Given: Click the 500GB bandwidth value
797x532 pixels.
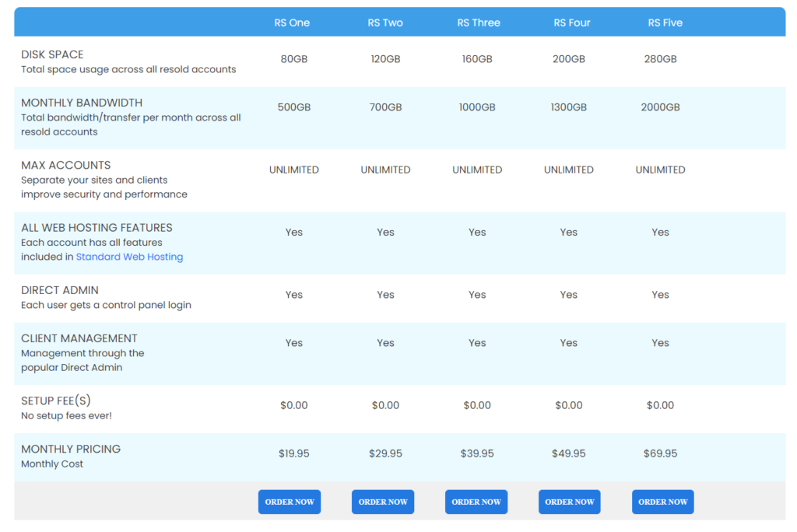Looking at the screenshot, I should tap(293, 107).
